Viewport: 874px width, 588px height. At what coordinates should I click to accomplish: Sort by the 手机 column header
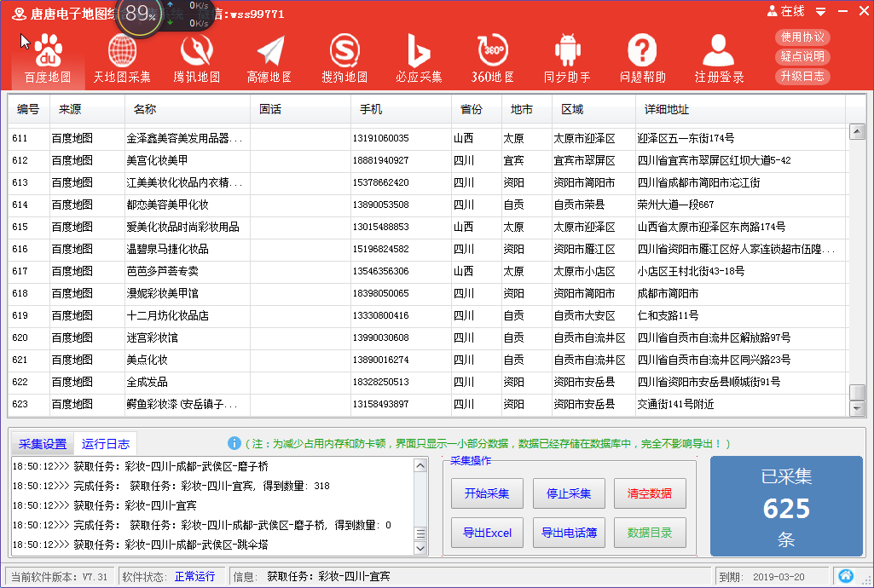pyautogui.click(x=401, y=109)
